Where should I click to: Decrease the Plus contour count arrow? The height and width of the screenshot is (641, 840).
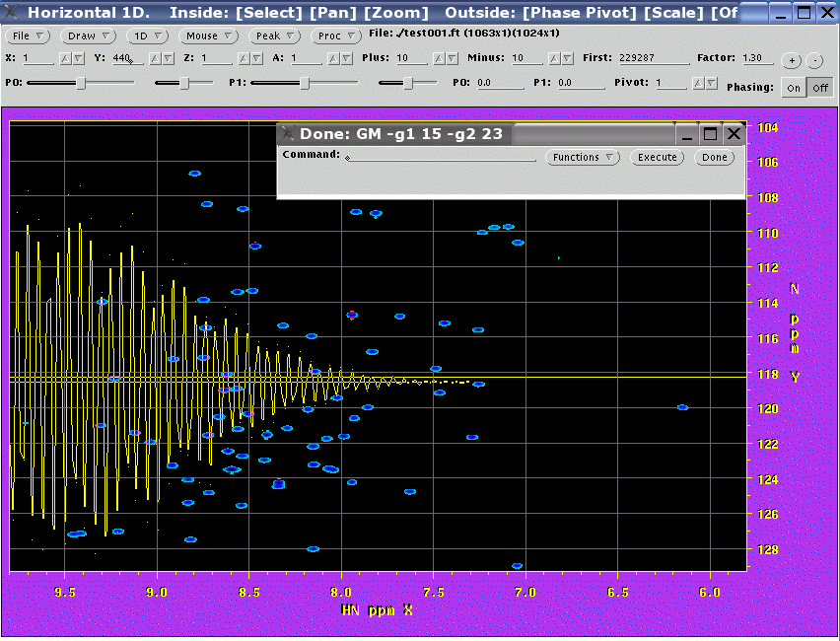(x=453, y=58)
